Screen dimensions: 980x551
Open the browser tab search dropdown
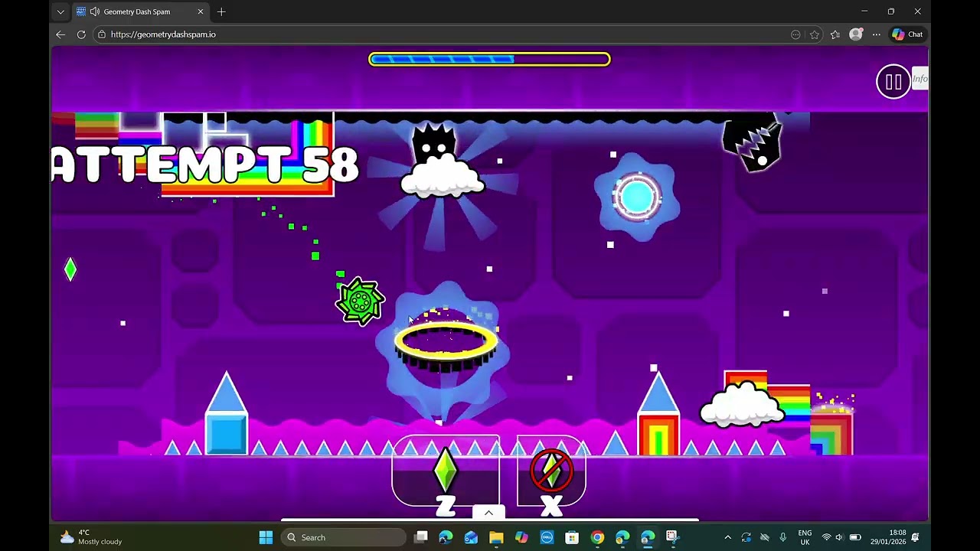(60, 11)
